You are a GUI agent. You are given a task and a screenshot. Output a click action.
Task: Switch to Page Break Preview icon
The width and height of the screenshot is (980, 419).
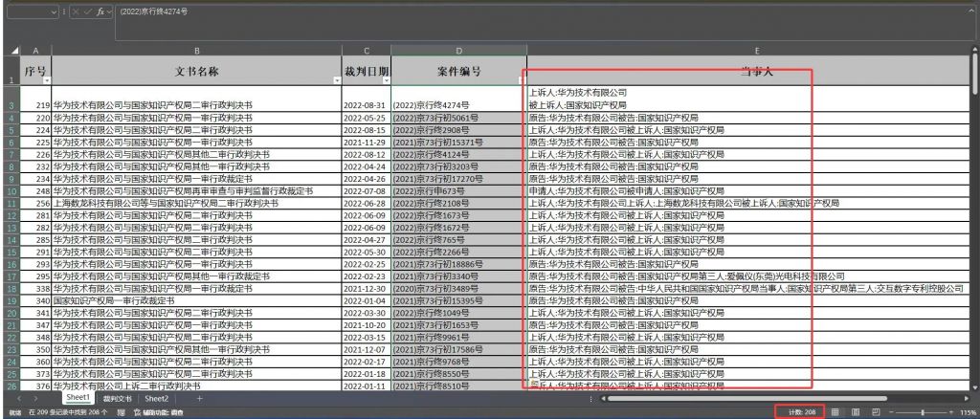[876, 412]
